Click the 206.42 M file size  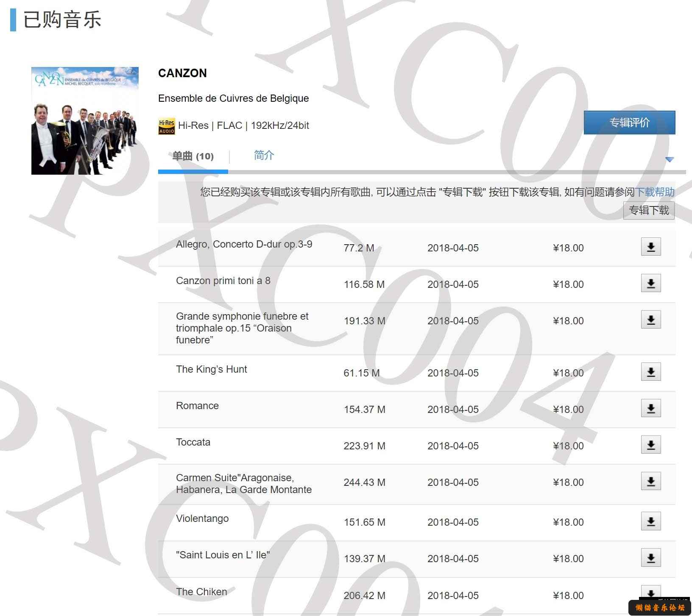(364, 596)
